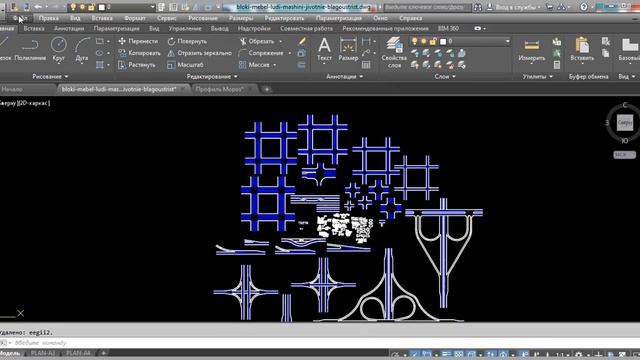Click the Сверху face of the ViewCube

[x=624, y=122]
